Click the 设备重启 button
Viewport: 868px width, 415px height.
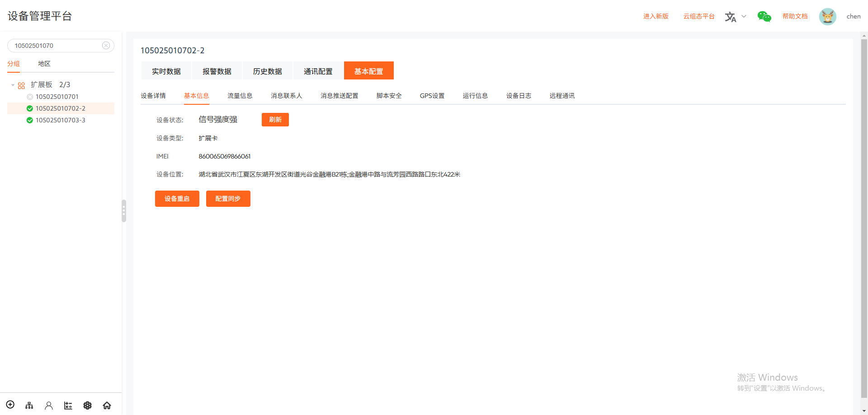coord(177,199)
